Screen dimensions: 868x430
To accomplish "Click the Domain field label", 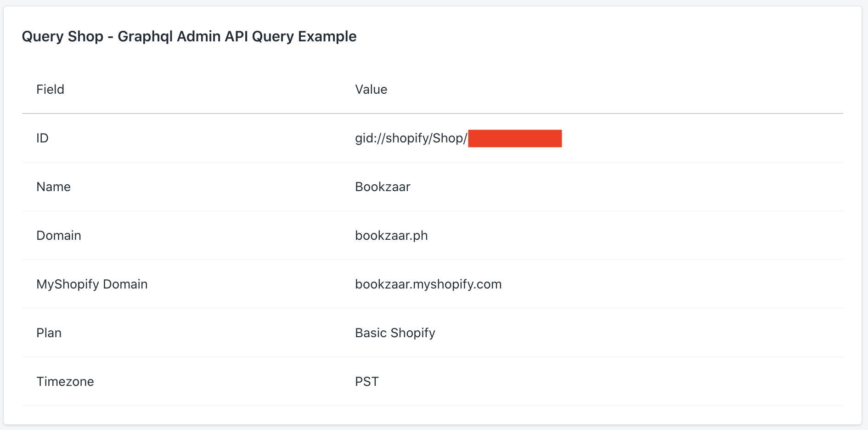I will [x=59, y=235].
